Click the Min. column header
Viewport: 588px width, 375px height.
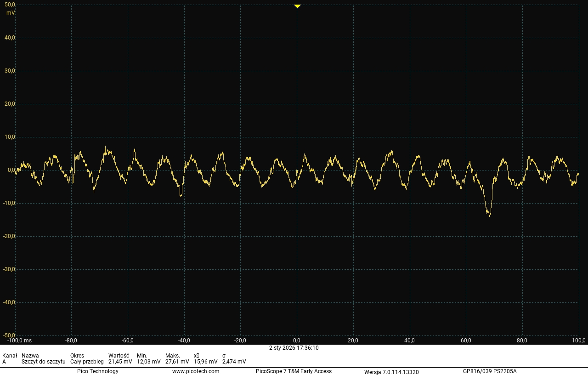coord(142,356)
